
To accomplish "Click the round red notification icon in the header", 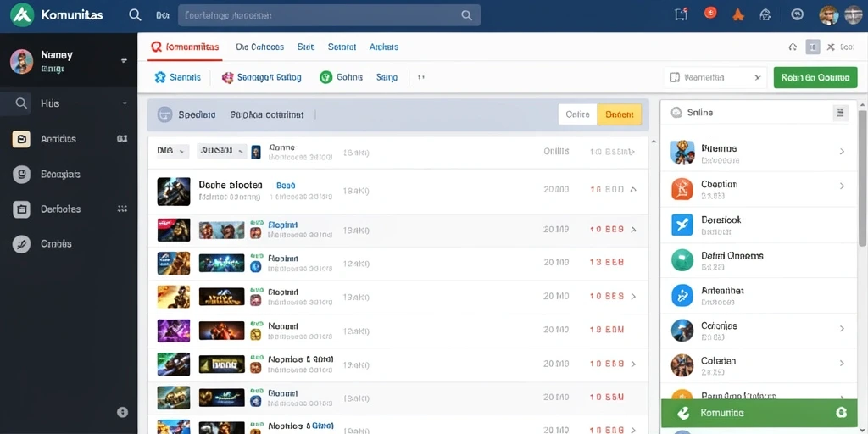I will tap(710, 14).
